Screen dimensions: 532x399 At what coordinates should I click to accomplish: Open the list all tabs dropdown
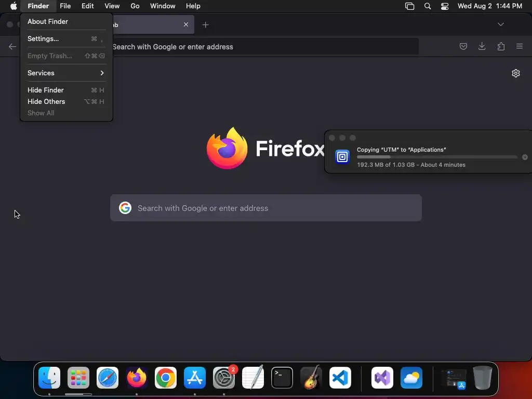tap(500, 24)
